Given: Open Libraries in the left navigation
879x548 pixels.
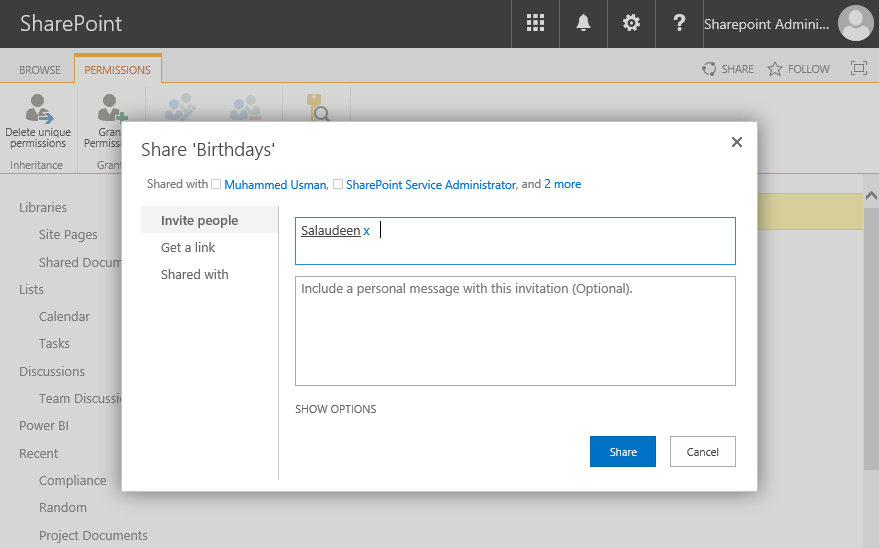Looking at the screenshot, I should pos(43,207).
